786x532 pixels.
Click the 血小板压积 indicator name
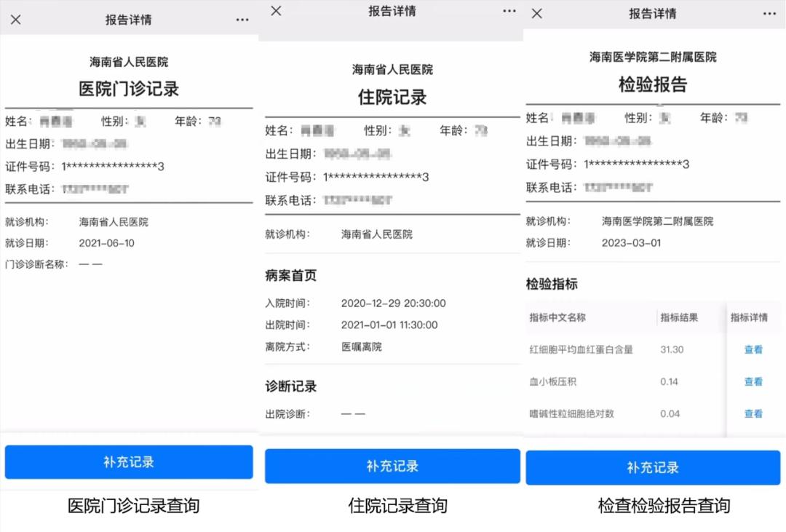553,381
